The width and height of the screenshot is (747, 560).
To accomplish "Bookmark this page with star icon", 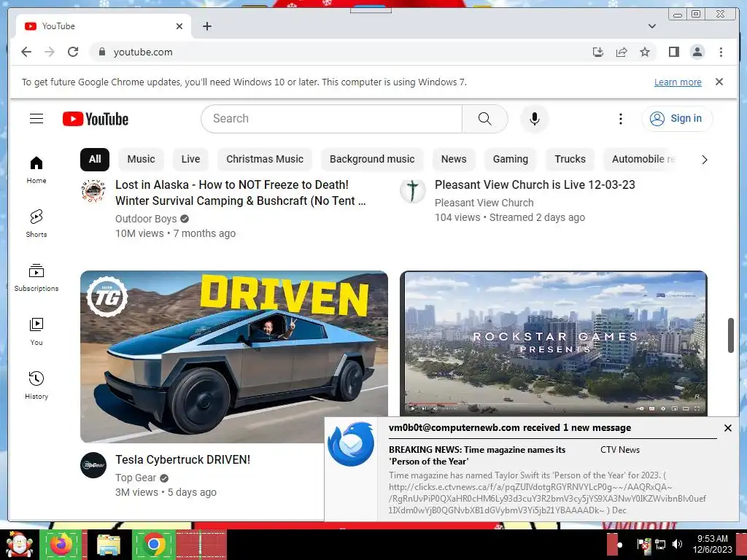I will [645, 52].
